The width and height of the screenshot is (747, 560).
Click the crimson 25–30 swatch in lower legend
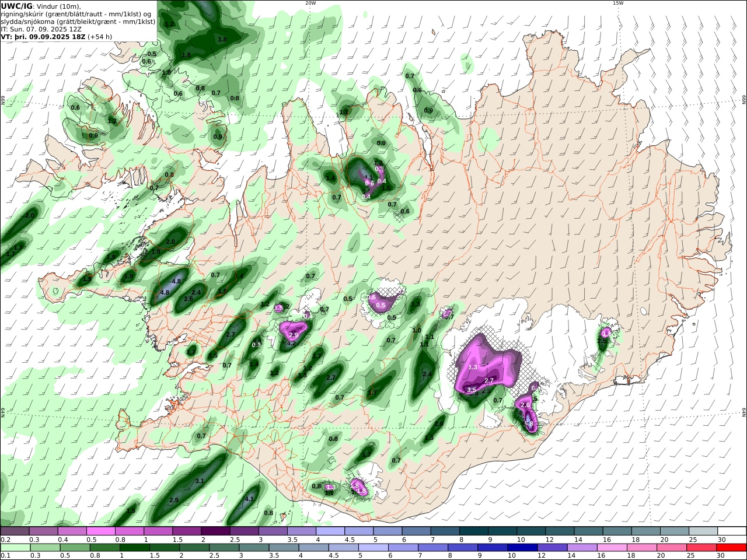(x=700, y=547)
